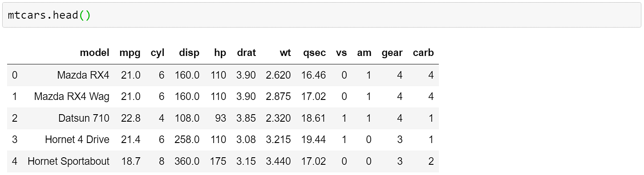This screenshot has width=644, height=175.
Task: Click the drat column header
Action: [x=247, y=53]
